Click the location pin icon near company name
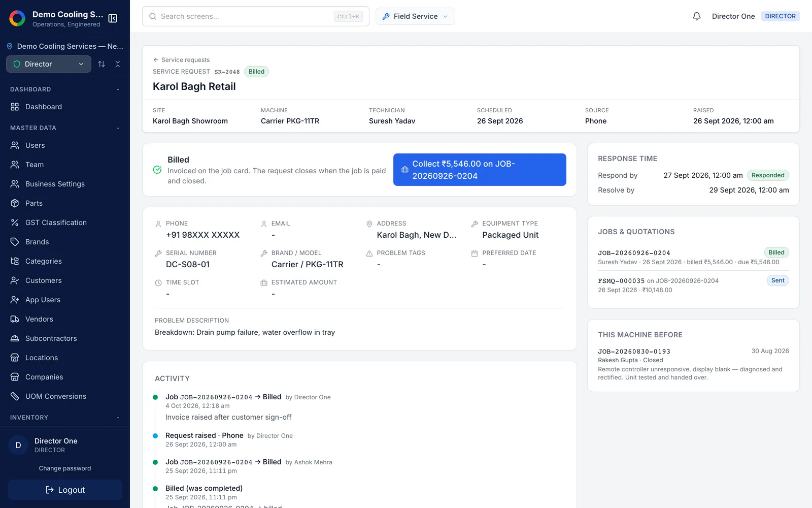 pos(10,46)
